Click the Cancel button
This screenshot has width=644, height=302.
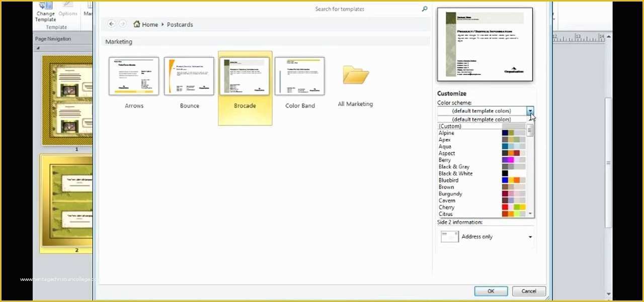[x=529, y=291]
